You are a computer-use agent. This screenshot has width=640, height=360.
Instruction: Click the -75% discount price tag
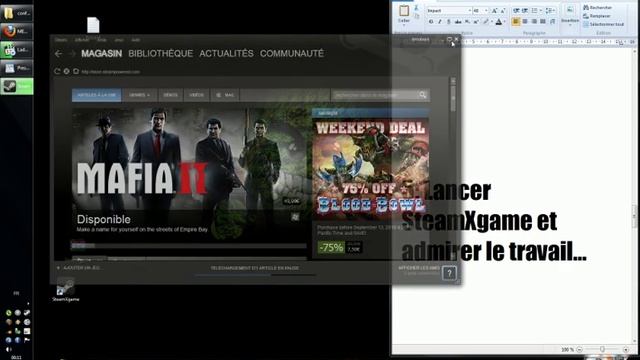[331, 247]
